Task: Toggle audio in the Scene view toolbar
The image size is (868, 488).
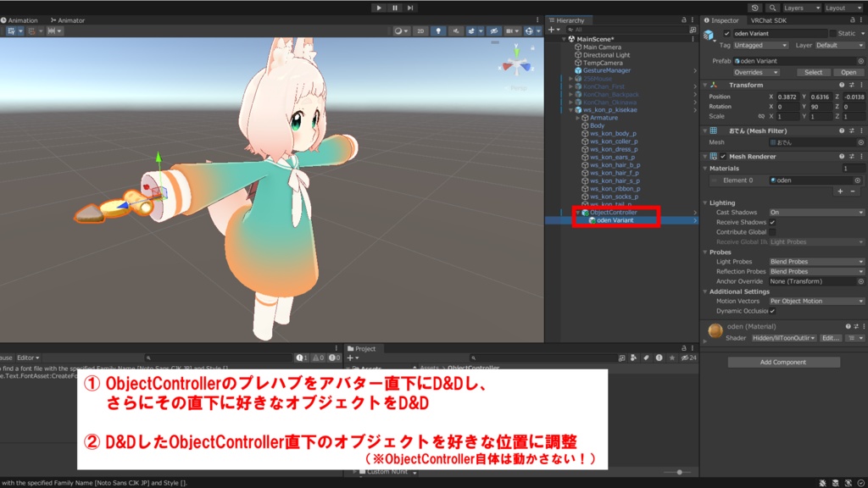Action: tap(456, 30)
